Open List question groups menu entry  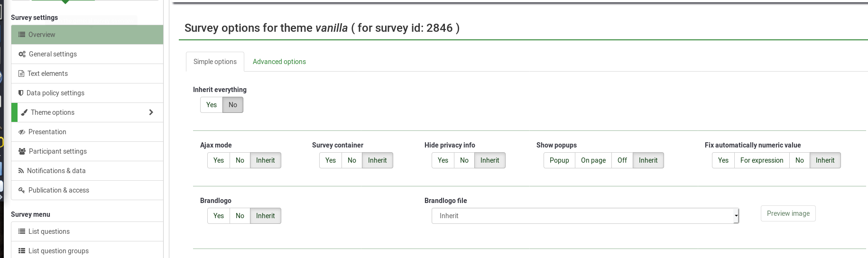tap(58, 251)
